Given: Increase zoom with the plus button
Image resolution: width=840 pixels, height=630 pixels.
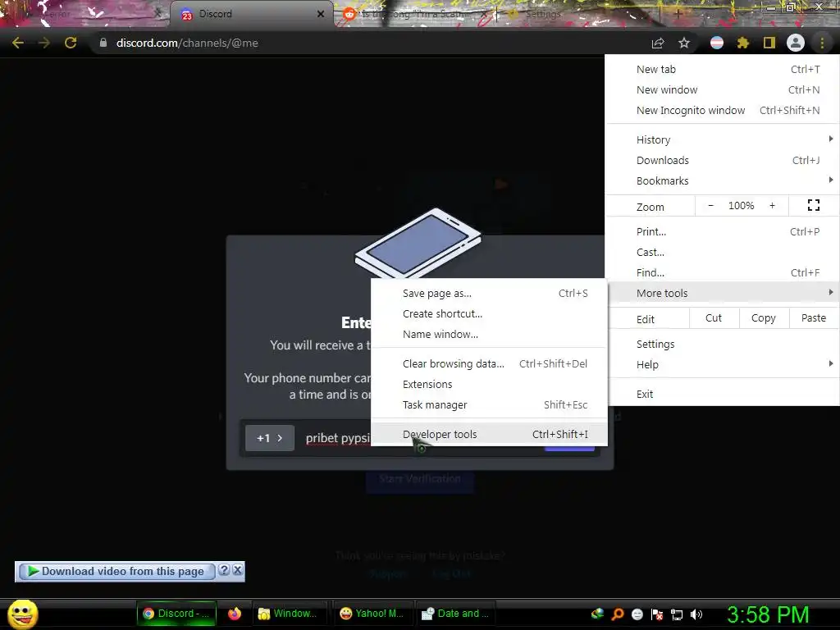Looking at the screenshot, I should (x=772, y=206).
